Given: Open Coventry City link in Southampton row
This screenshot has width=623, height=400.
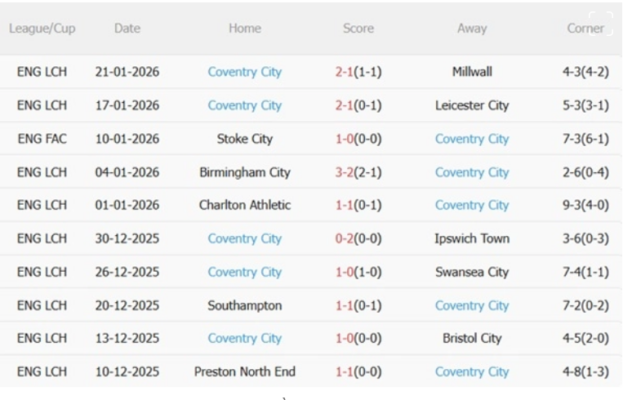Looking at the screenshot, I should point(472,305).
